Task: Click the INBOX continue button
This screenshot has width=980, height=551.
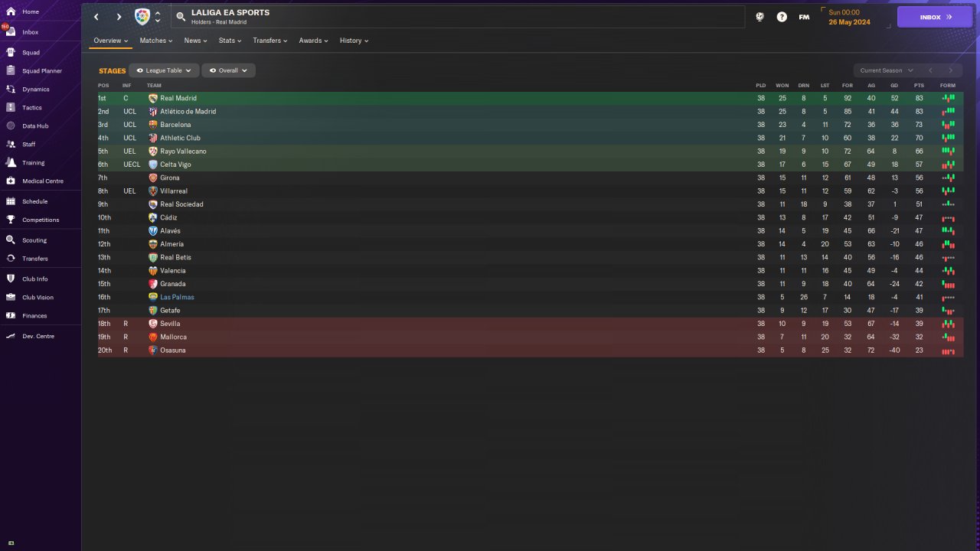Action: click(x=935, y=17)
